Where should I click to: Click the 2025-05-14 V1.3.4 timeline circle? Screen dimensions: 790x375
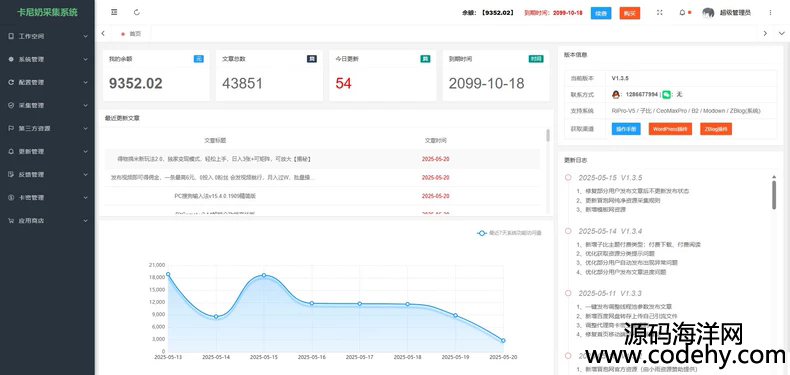coord(568,231)
